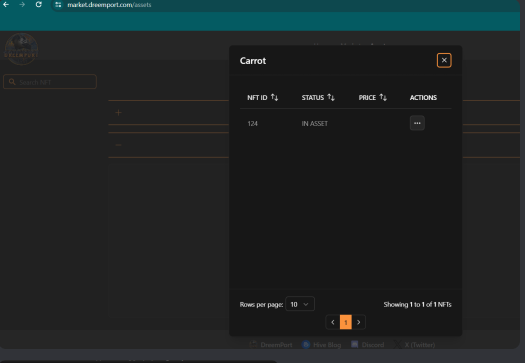Sort by STATUS column
Viewport: 525px width, 363px height.
(x=318, y=97)
